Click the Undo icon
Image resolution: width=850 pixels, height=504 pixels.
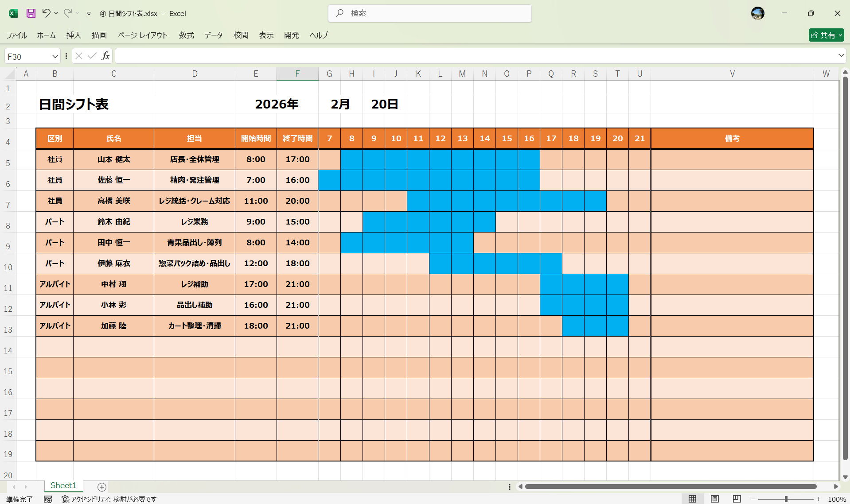[x=46, y=13]
